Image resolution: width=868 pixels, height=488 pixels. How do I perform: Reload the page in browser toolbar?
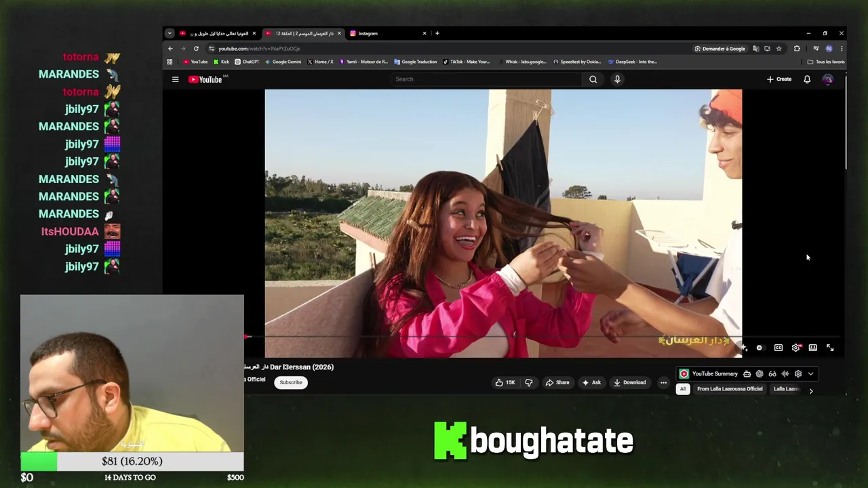(x=196, y=49)
